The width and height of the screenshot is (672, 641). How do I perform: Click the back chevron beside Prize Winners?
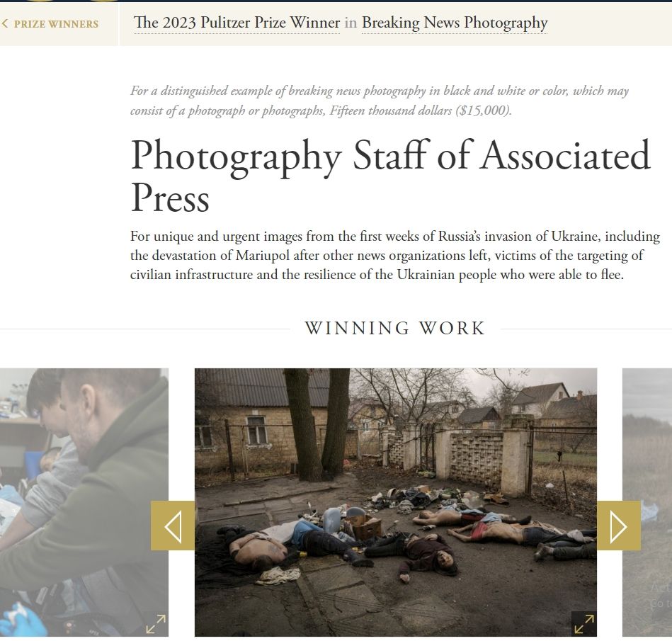coord(5,24)
